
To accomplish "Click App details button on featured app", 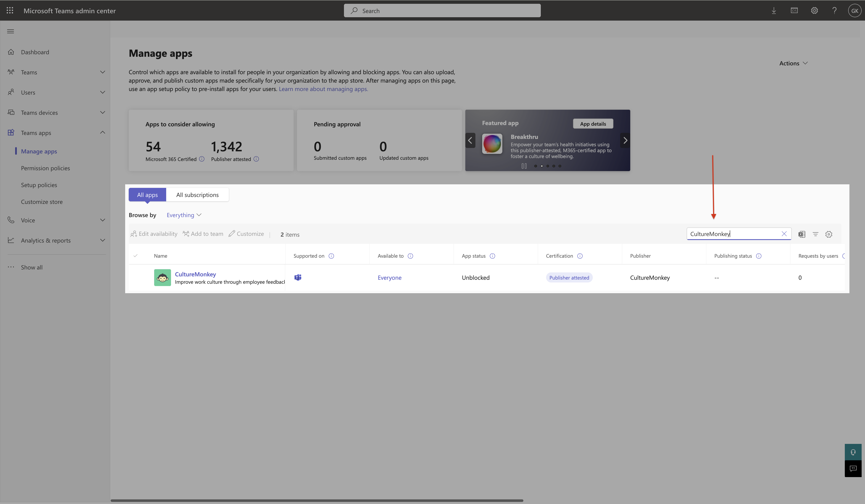I will point(593,124).
